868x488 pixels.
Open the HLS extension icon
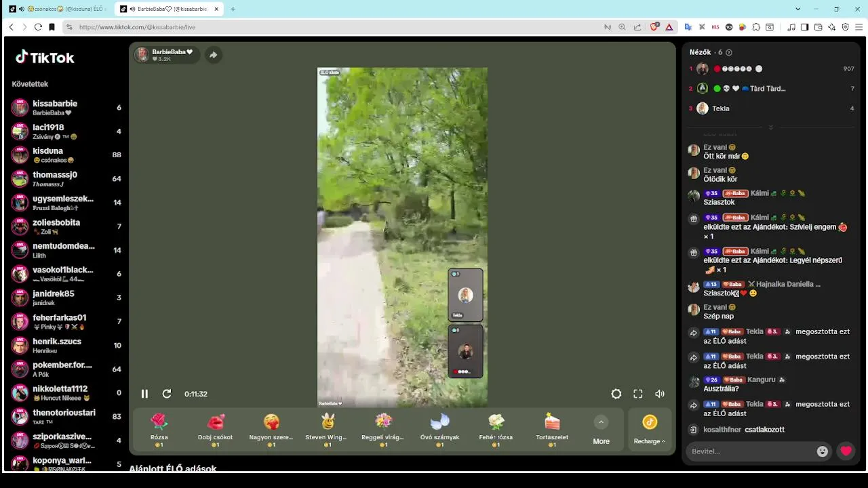(715, 27)
